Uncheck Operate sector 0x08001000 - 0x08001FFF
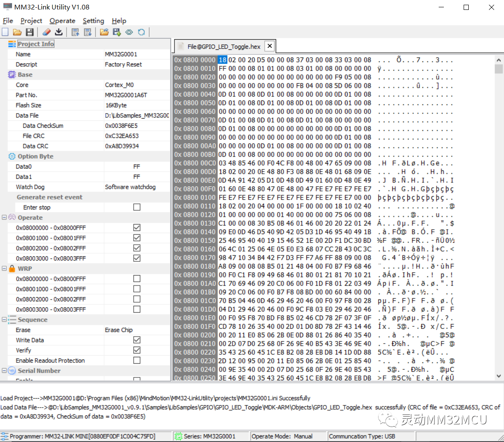The height and width of the screenshot is (442, 504). click(x=137, y=238)
